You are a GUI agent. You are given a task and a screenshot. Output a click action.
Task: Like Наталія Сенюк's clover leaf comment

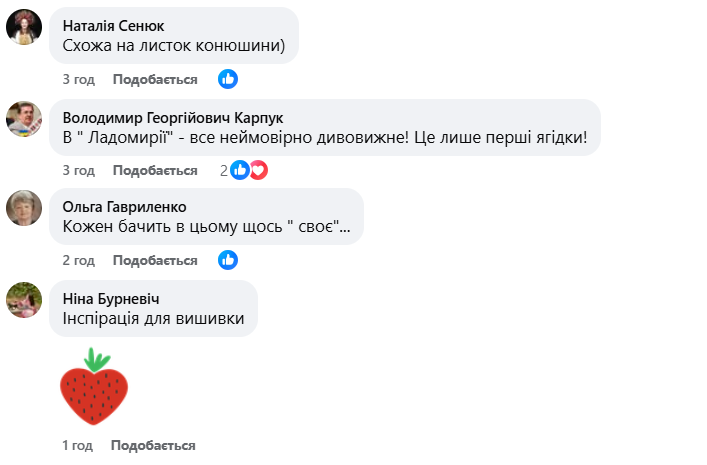(155, 79)
